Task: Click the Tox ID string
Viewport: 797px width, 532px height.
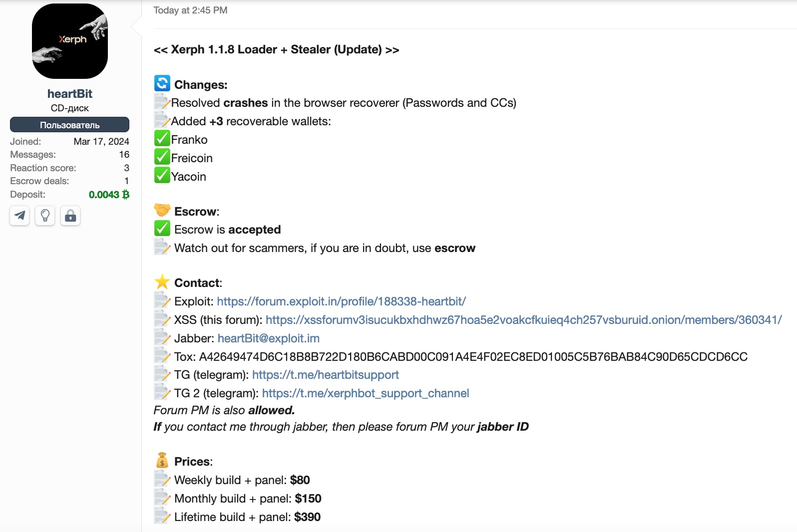Action: click(x=473, y=357)
